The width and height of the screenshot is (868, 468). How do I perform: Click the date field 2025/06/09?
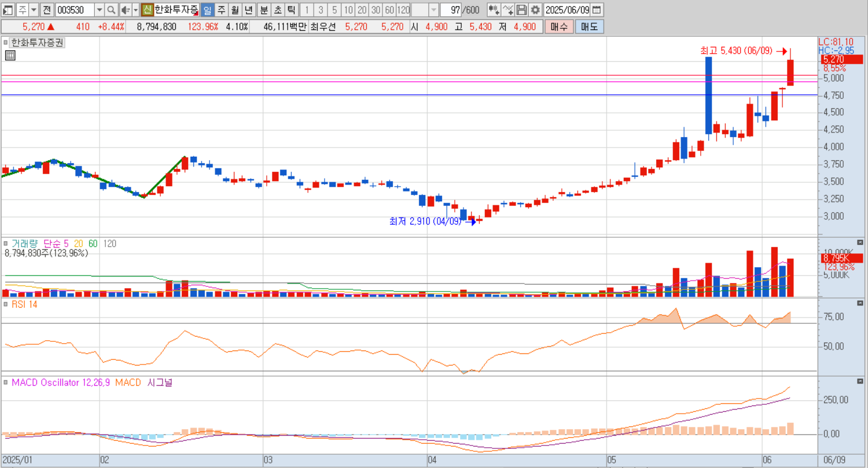(567, 10)
